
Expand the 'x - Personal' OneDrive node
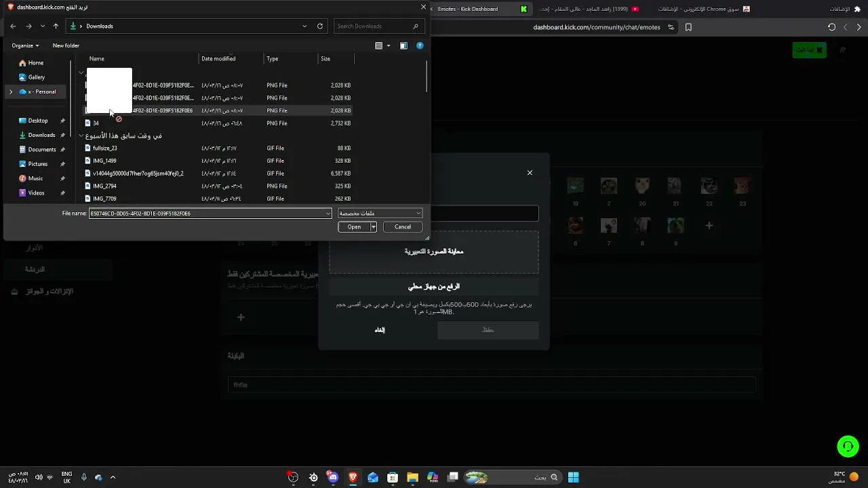click(11, 91)
